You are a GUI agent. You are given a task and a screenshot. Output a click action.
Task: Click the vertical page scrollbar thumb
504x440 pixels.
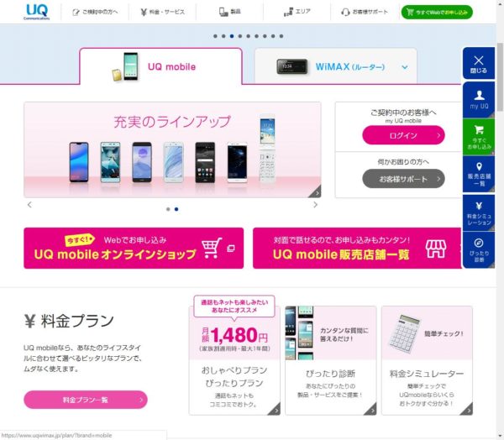click(x=500, y=77)
